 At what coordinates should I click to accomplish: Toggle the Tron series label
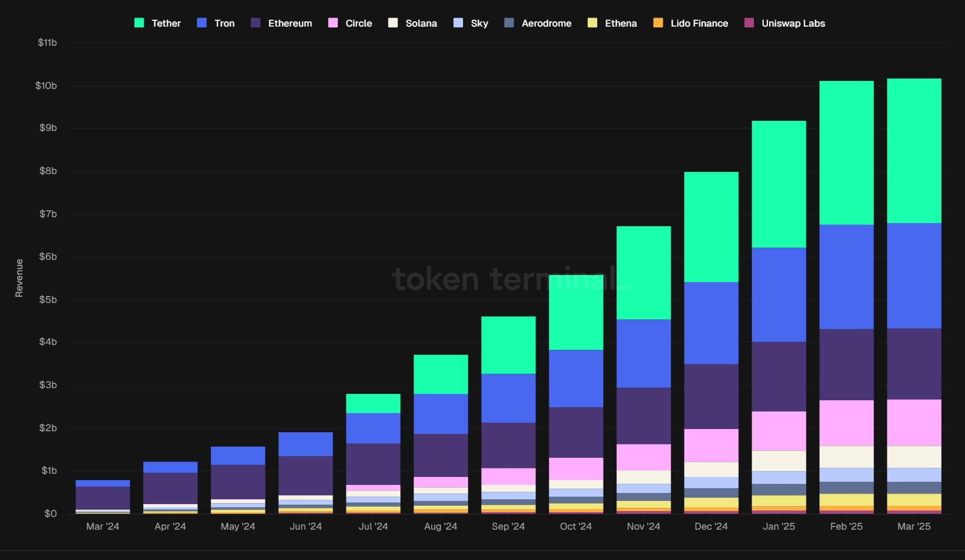[x=224, y=23]
